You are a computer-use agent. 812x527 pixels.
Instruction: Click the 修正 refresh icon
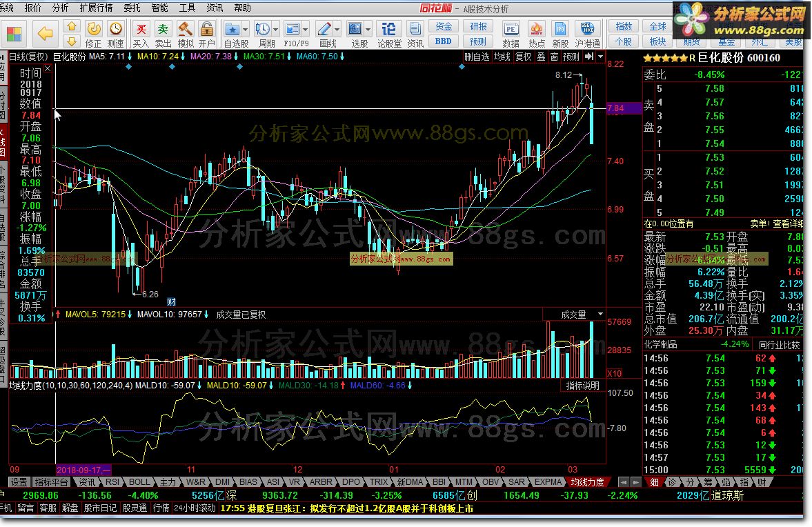[x=93, y=28]
